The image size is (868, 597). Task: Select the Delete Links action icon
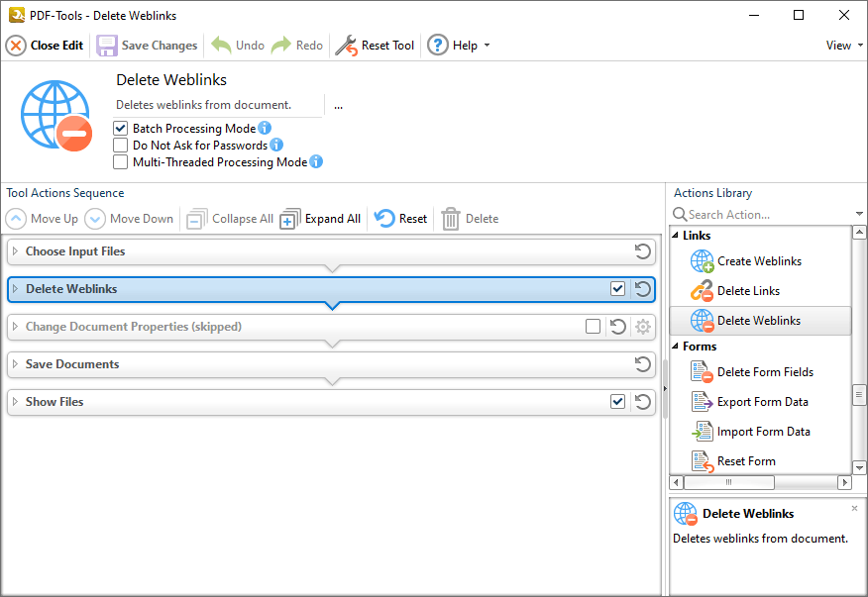pyautogui.click(x=702, y=290)
